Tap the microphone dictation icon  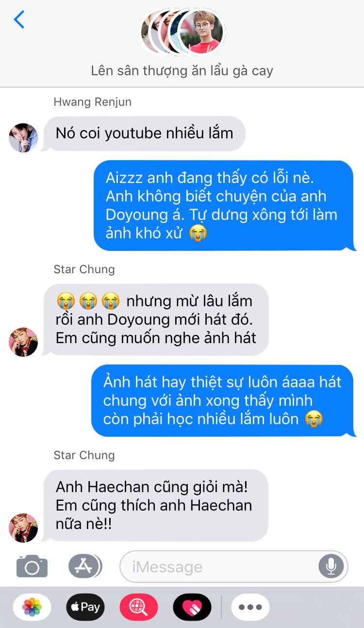click(331, 566)
